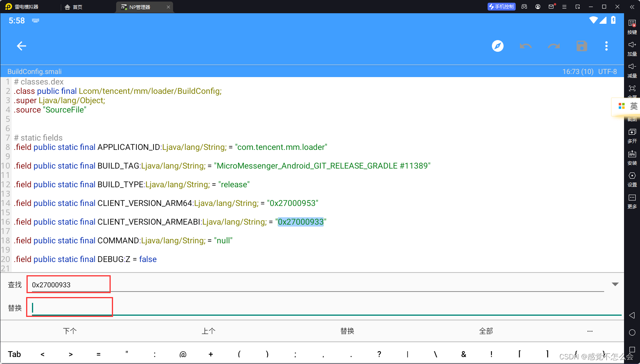Tap the ! symbol key
Screen dimensions: 640x364
491,354
